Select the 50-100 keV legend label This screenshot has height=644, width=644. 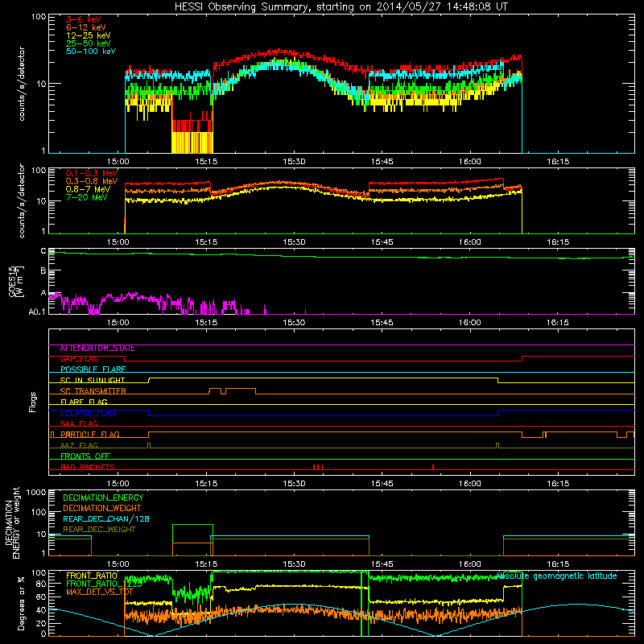[91, 52]
